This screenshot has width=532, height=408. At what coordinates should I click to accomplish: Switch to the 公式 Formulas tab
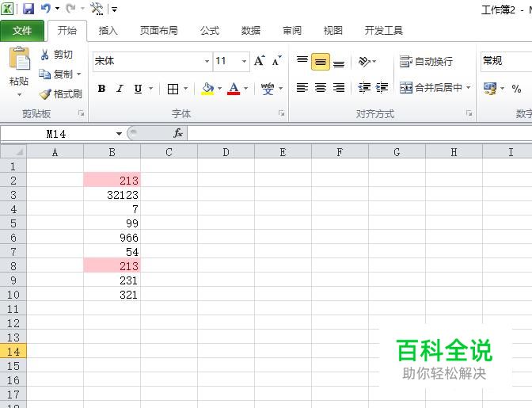pos(210,31)
